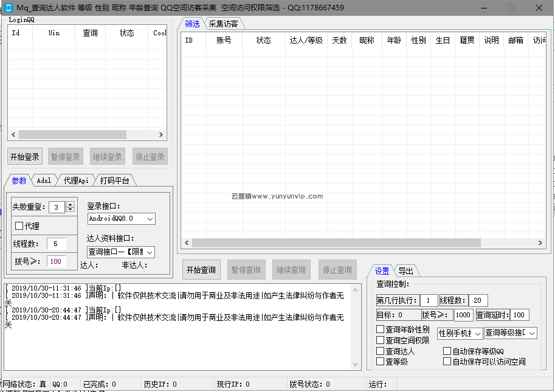The height and width of the screenshot is (392, 555).
Task: Click the 失败重登 number field
Action: pos(57,207)
